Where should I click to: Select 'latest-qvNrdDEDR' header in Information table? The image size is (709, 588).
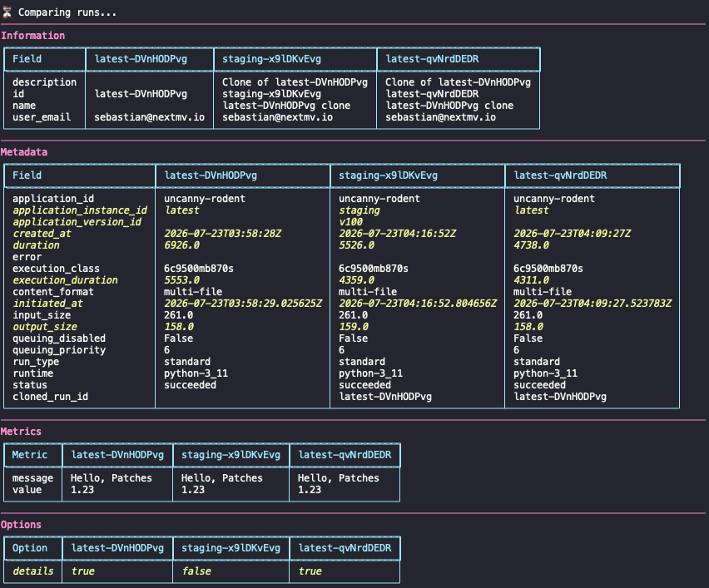coord(432,59)
